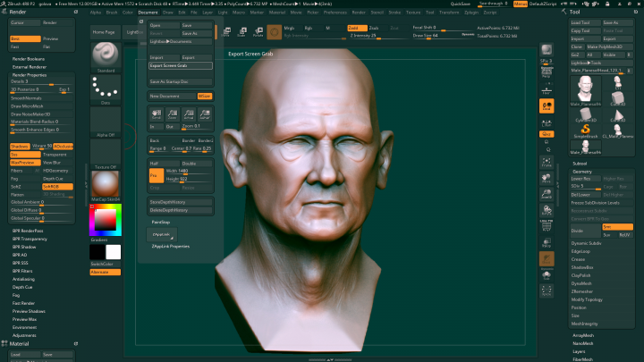Click the color picker gradient square

point(106,220)
